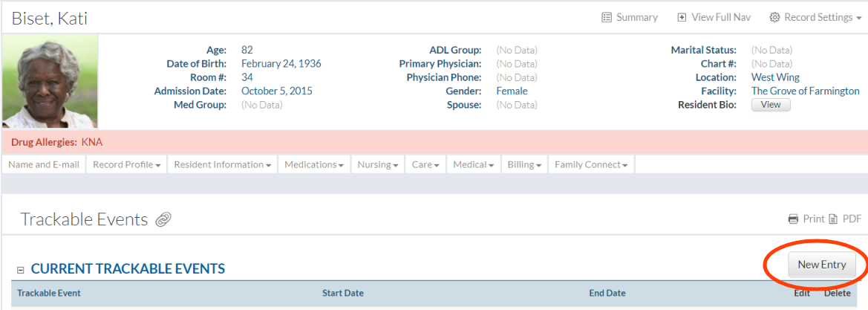868x310 pixels.
Task: Click the Record Settings gear icon
Action: 774,17
